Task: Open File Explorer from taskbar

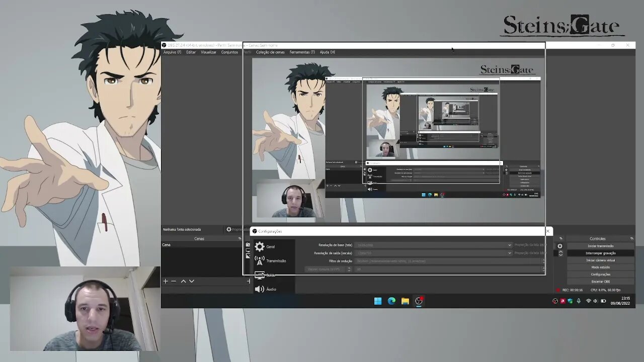Action: [x=405, y=301]
